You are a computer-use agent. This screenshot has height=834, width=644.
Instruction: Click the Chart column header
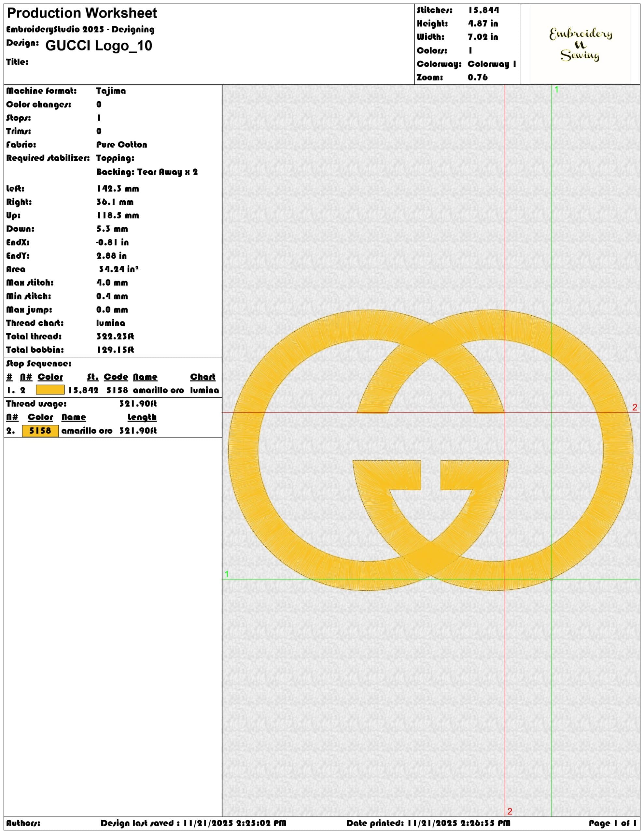[203, 377]
